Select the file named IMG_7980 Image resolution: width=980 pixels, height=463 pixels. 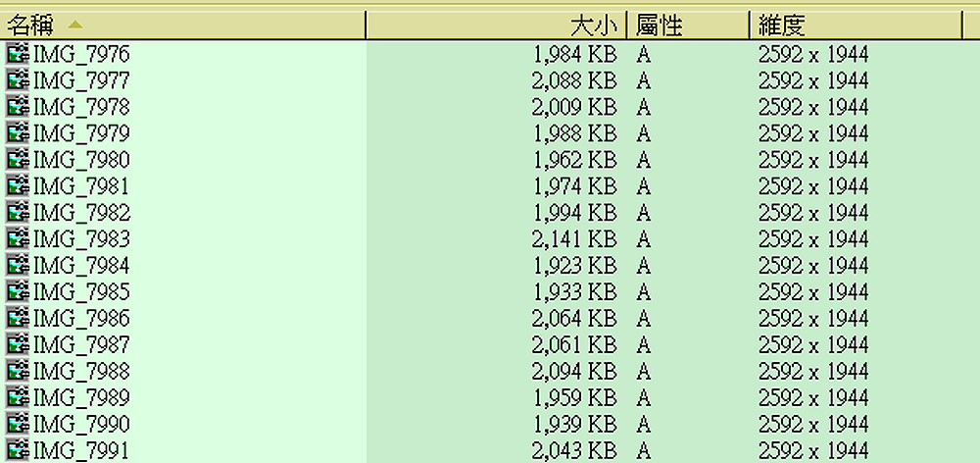[81, 160]
